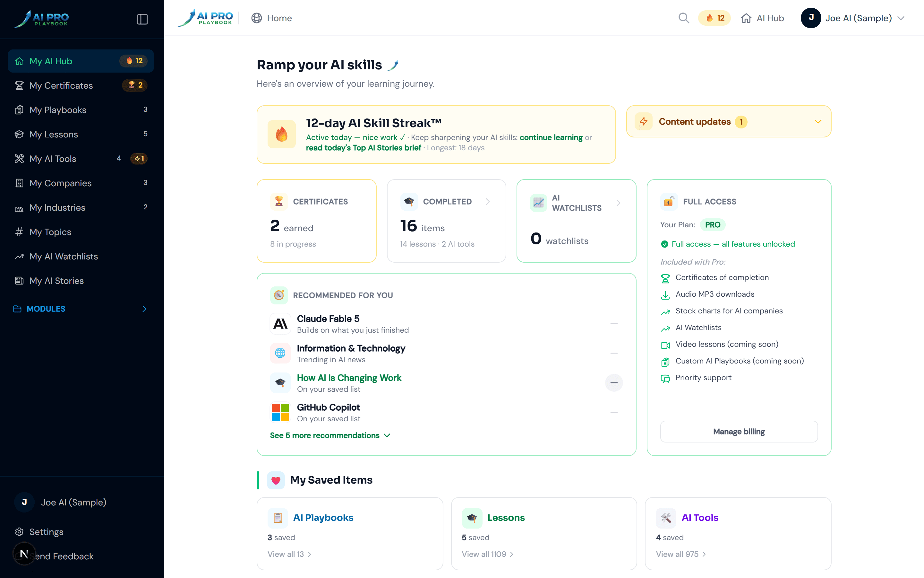Image resolution: width=924 pixels, height=578 pixels.
Task: Dismiss Claude Fable 5 recommendation with its dash
Action: click(x=614, y=324)
